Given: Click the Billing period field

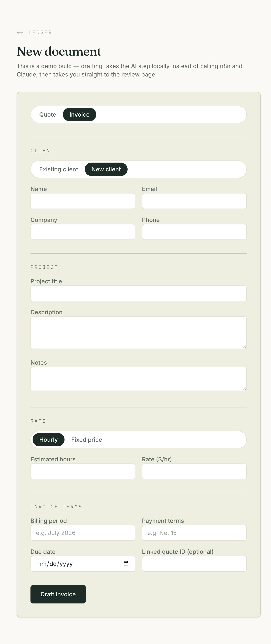Looking at the screenshot, I should point(83,533).
